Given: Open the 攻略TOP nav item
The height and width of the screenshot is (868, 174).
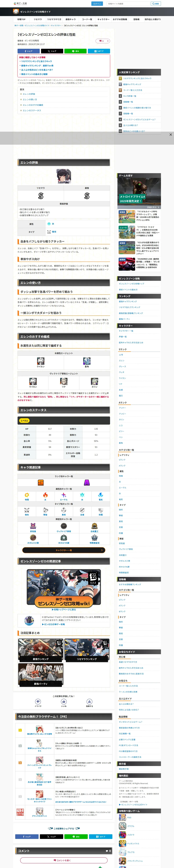Looking at the screenshot, I should 21,19.
